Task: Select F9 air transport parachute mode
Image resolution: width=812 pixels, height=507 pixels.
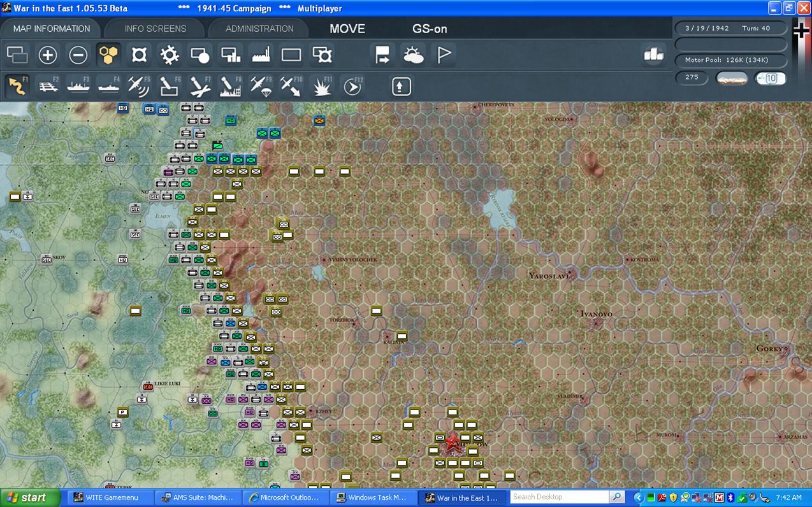Action: tap(261, 86)
